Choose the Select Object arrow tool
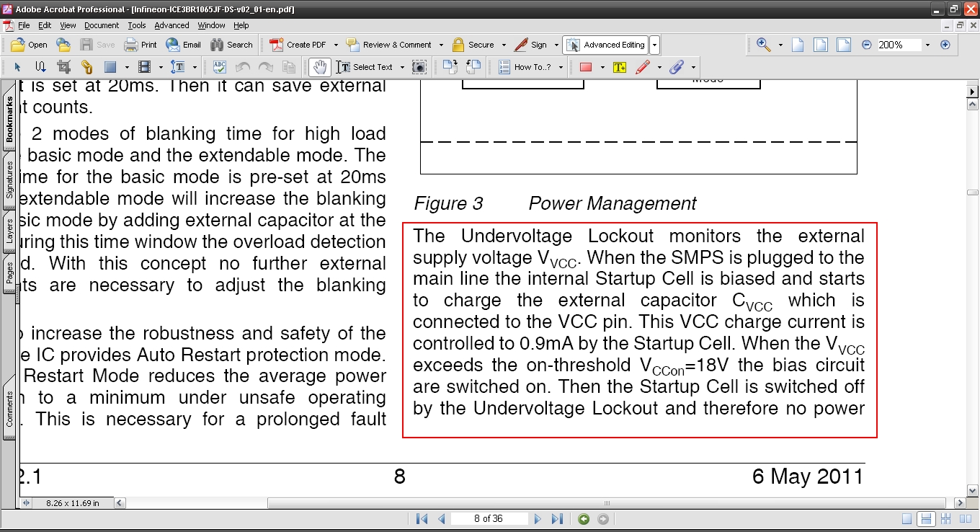980x532 pixels. click(x=18, y=67)
